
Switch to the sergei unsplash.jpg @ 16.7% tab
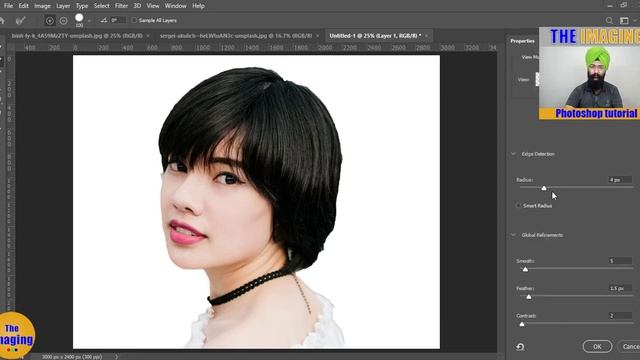pos(236,36)
